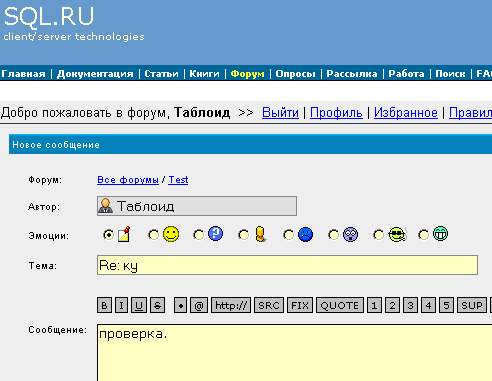The image size is (492, 381).
Task: Insert a link with the http:// button
Action: coord(231,305)
